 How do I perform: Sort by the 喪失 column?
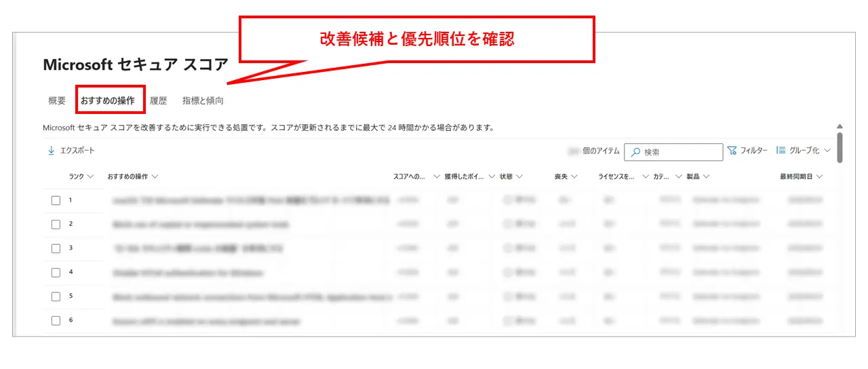[566, 176]
